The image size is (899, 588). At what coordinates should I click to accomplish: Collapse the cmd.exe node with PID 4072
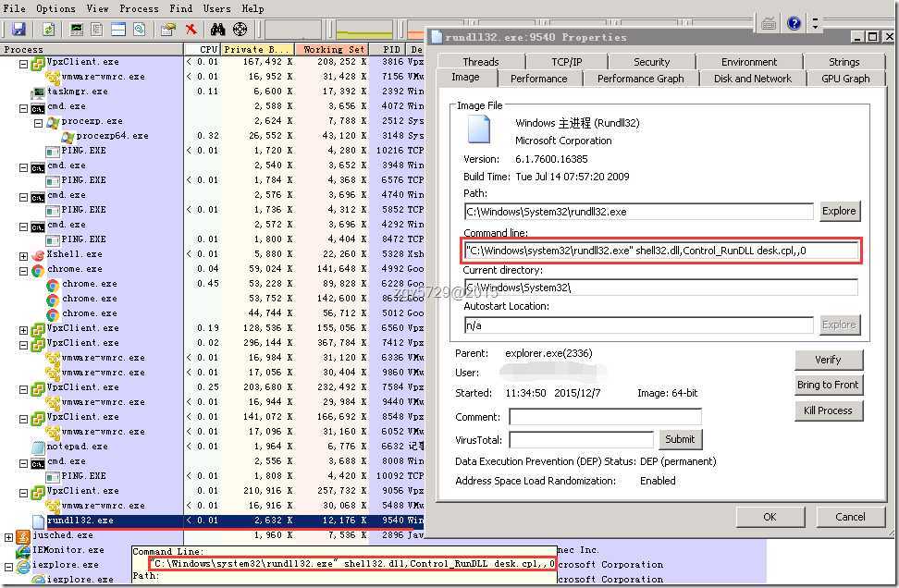tap(23, 108)
